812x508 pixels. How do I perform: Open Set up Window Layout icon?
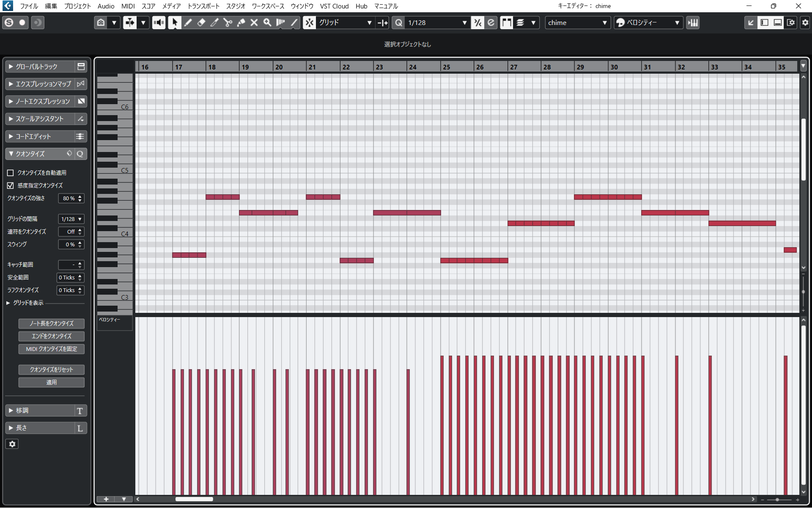[791, 22]
